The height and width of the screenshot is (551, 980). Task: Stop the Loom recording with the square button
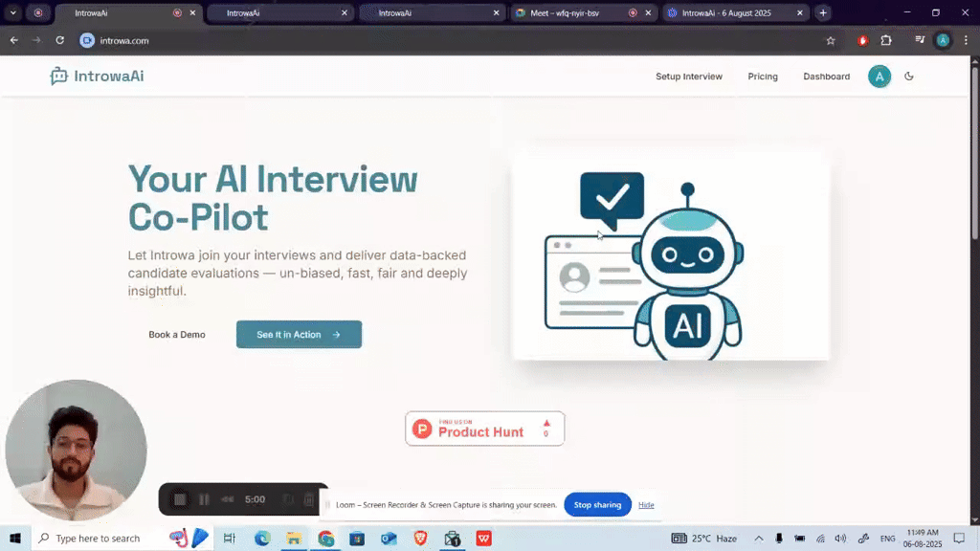click(180, 499)
